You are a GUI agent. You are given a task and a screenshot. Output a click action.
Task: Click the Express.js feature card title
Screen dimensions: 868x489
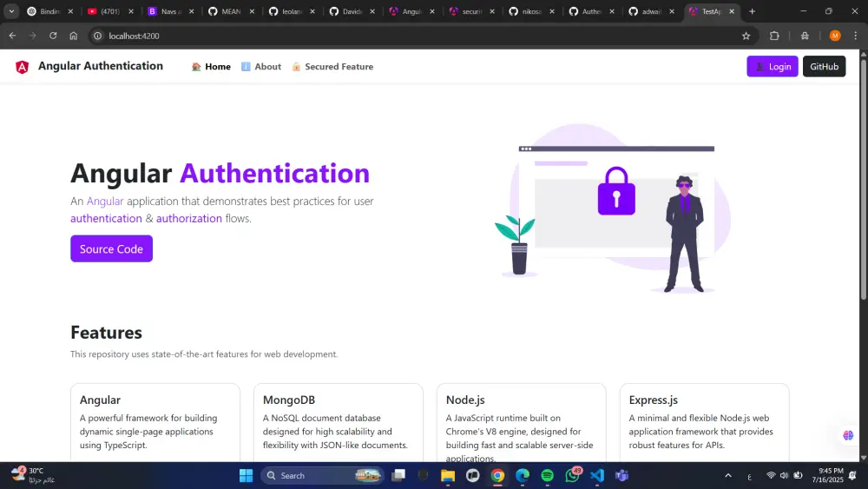[x=654, y=400]
